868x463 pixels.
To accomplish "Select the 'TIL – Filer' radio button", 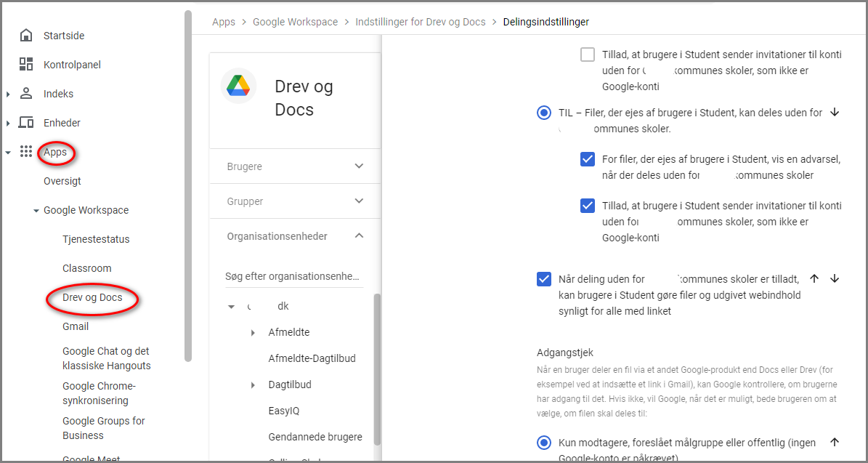I will point(543,113).
